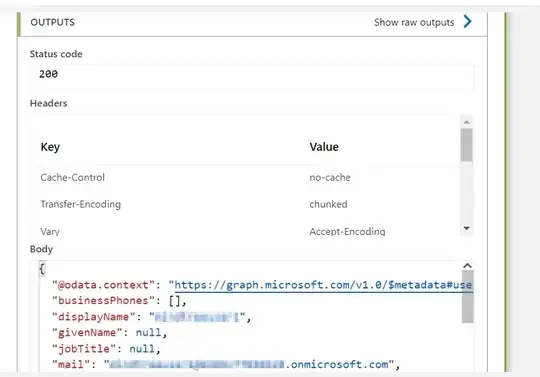
Task: Click the headers table scroll up arrow
Action: point(467,122)
